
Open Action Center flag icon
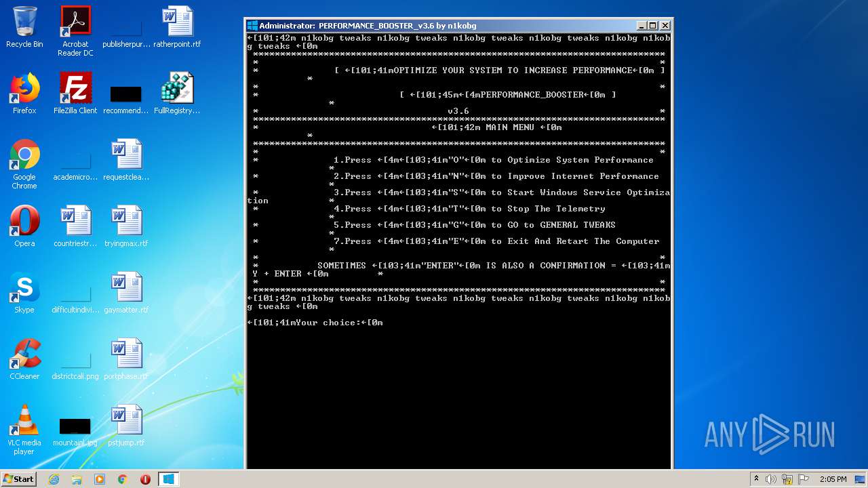tap(804, 479)
